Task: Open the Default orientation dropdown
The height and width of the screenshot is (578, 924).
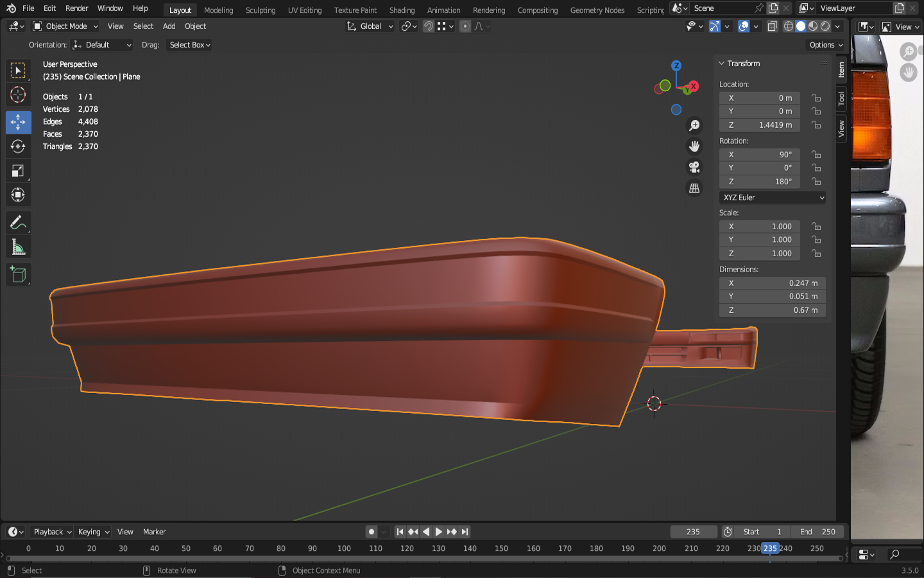Action: click(x=102, y=45)
